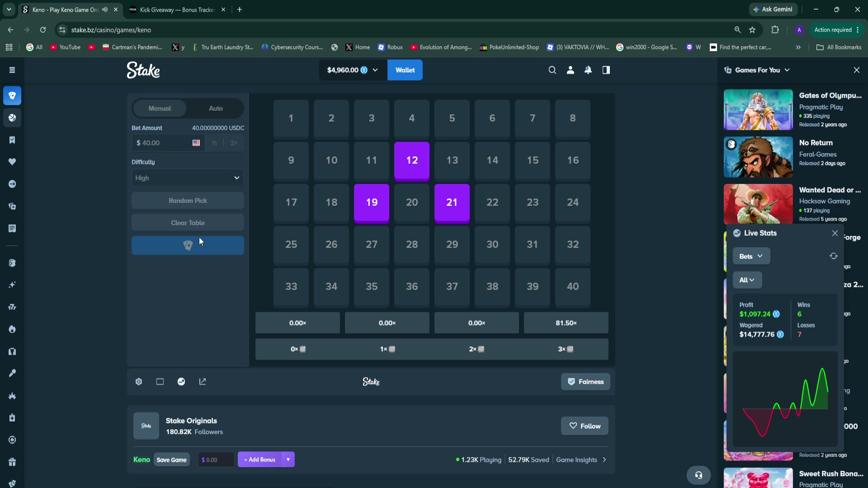Select Keno tile number 28
The width and height of the screenshot is (868, 488).
click(x=412, y=245)
